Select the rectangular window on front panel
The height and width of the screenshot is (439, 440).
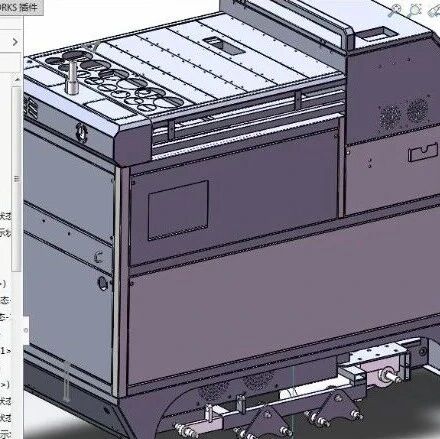tap(178, 211)
